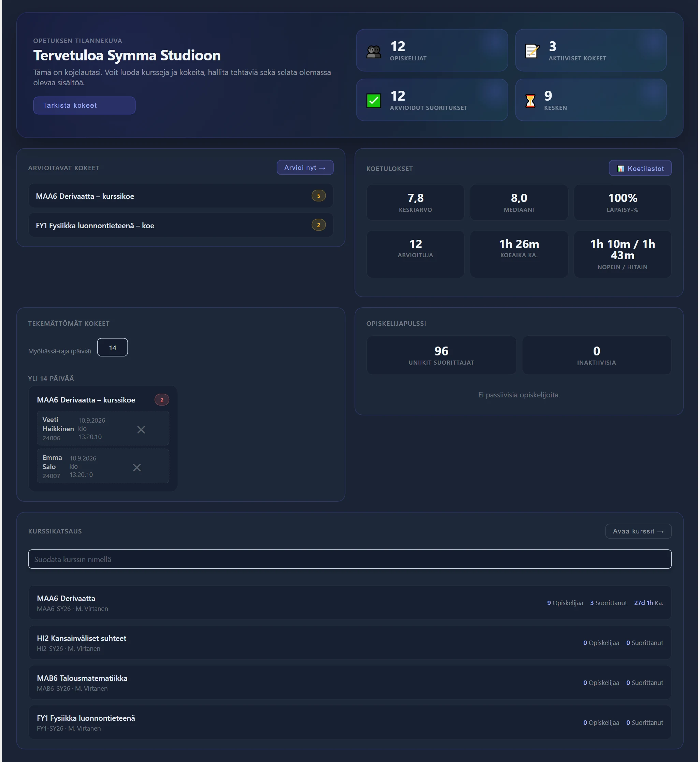Click Arvioi nyt button
Screen dimensions: 700x762
[x=305, y=167]
